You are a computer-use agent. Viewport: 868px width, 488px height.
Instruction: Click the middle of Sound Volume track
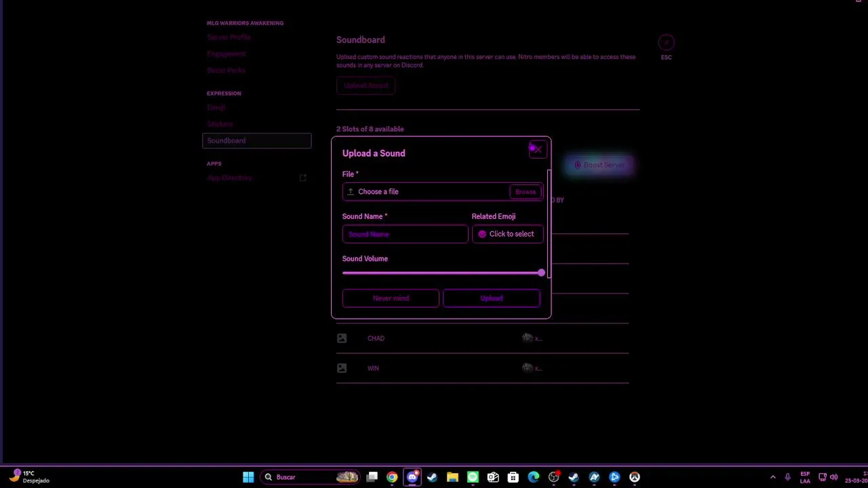pos(441,272)
